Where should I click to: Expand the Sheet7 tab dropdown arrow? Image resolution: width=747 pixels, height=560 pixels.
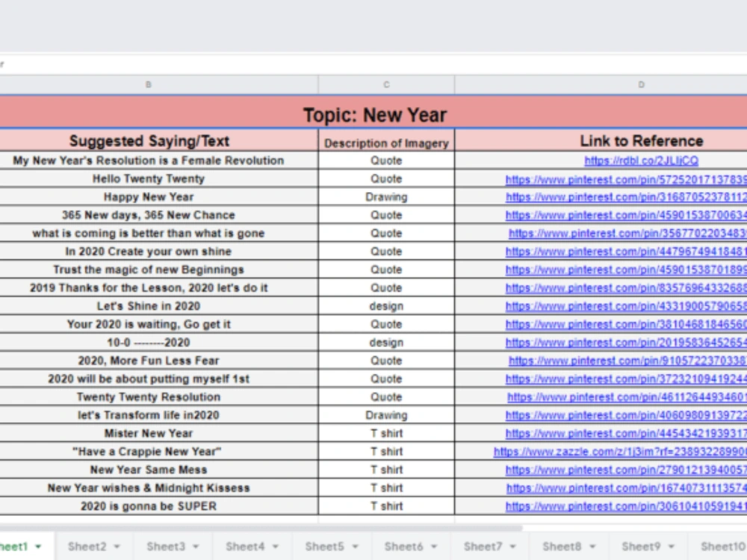click(x=513, y=547)
